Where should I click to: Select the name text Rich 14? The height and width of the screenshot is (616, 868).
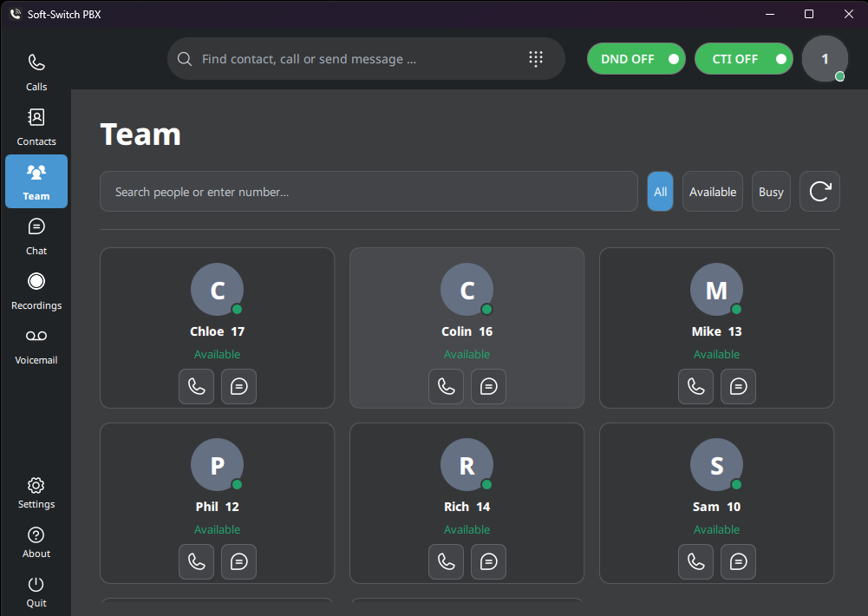tap(467, 507)
